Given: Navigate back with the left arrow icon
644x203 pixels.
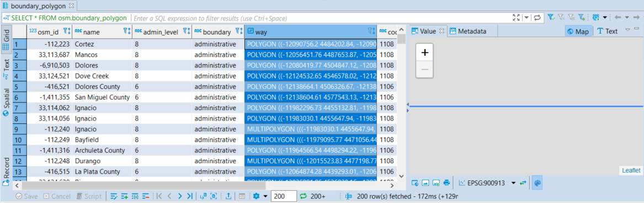Looking at the screenshot, I should [618, 18].
